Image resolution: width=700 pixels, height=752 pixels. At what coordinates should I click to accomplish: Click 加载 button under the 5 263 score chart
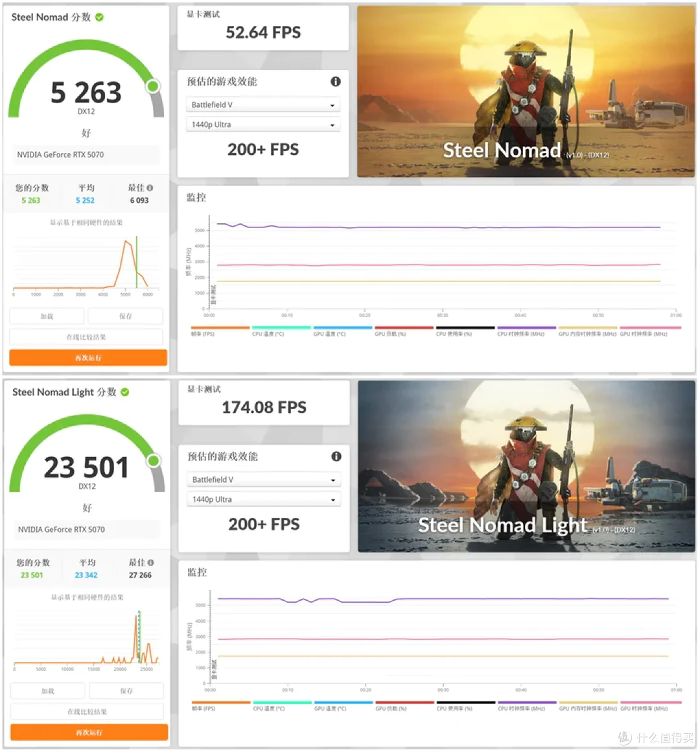coord(47,316)
